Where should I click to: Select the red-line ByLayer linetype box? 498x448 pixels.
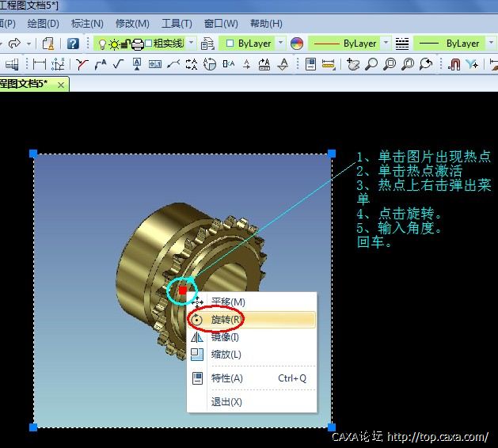344,44
